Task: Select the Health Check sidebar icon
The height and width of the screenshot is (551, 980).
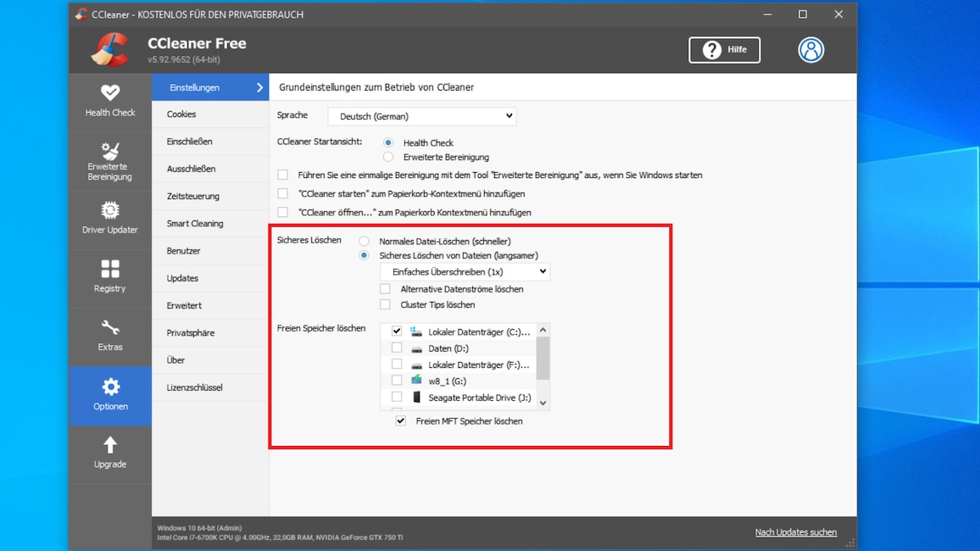Action: [x=109, y=99]
